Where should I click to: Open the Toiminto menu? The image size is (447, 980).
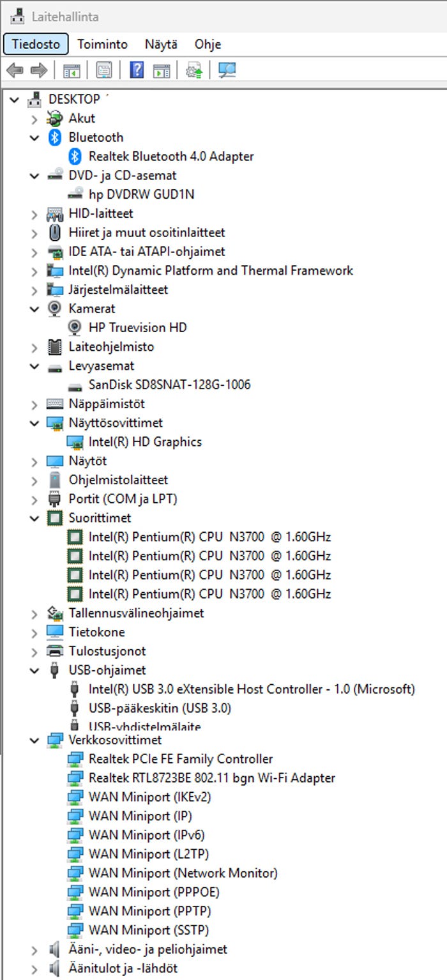(102, 44)
